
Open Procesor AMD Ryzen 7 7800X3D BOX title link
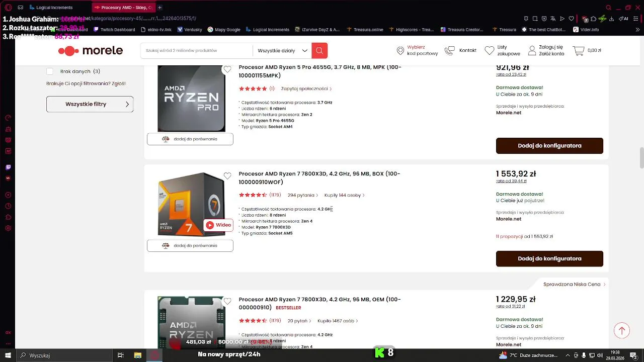coord(319,178)
